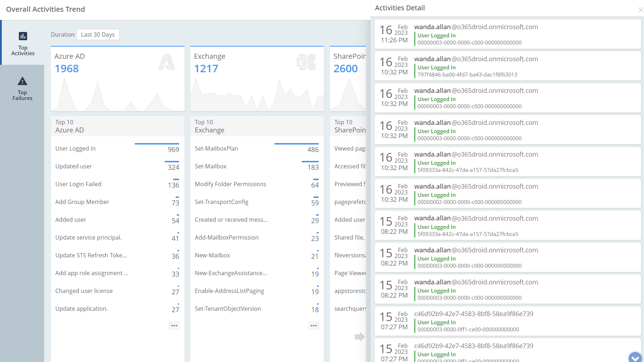Screen dimensions: 644x362
Task: Click the Top Failures warning triangle icon
Action: tap(22, 81)
